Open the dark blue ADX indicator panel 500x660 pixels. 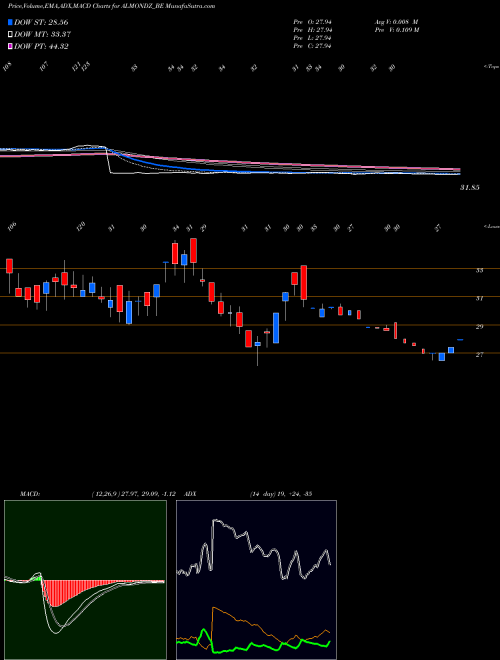[x=256, y=580]
